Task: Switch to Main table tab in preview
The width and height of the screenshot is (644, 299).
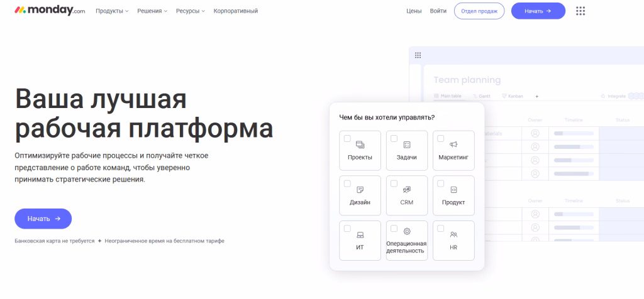Action: pos(448,96)
